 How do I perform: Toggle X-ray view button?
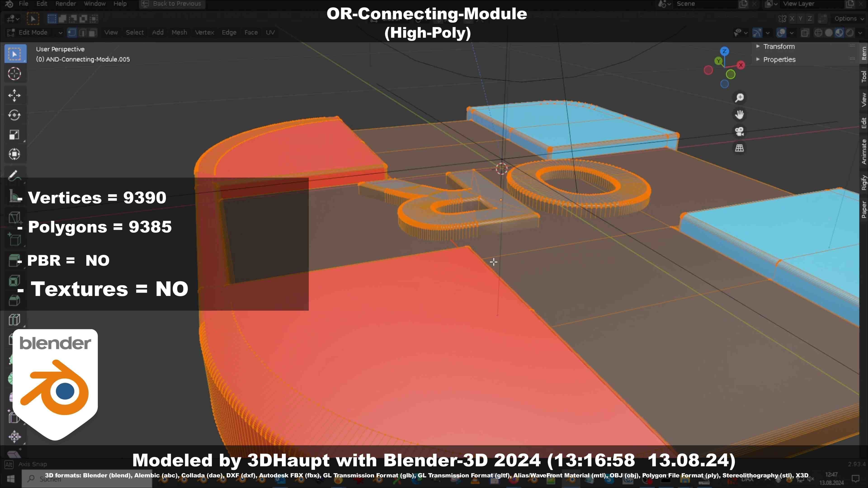point(805,33)
